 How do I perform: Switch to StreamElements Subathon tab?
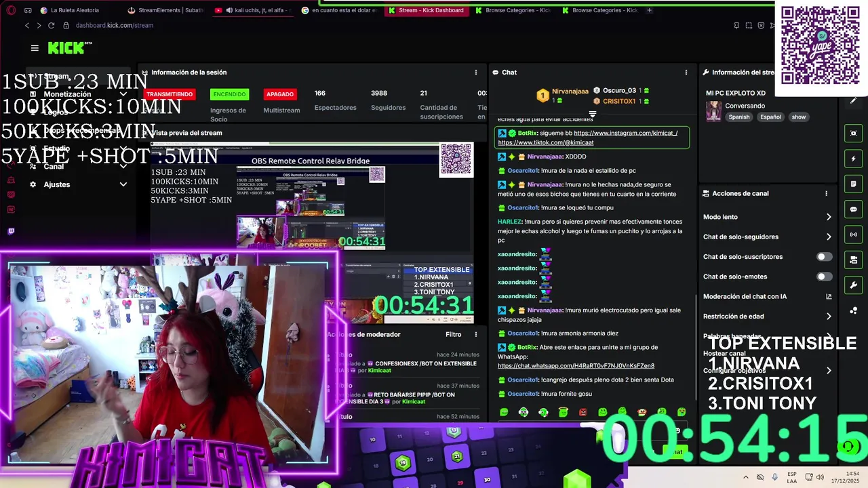click(x=165, y=10)
